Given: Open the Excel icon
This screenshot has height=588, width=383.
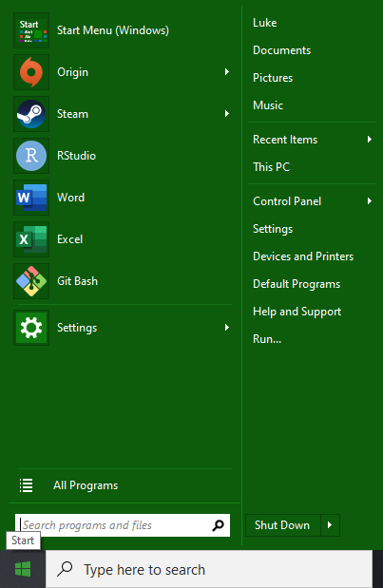Looking at the screenshot, I should 31,239.
